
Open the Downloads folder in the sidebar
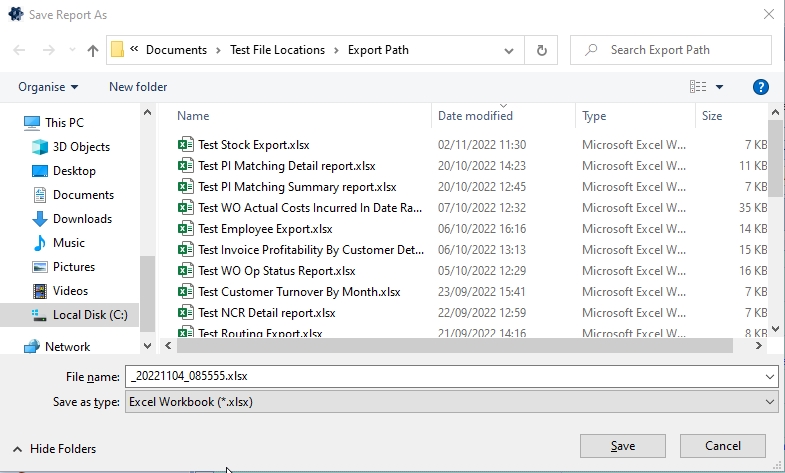[x=82, y=219]
